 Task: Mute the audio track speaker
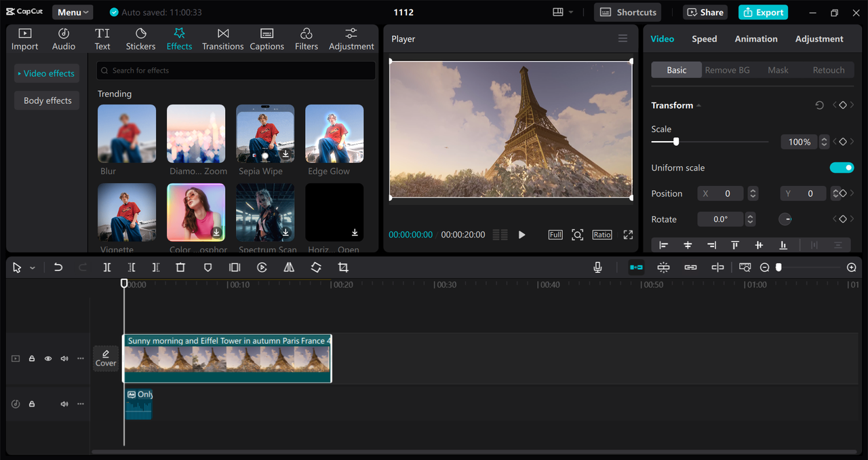click(x=64, y=404)
